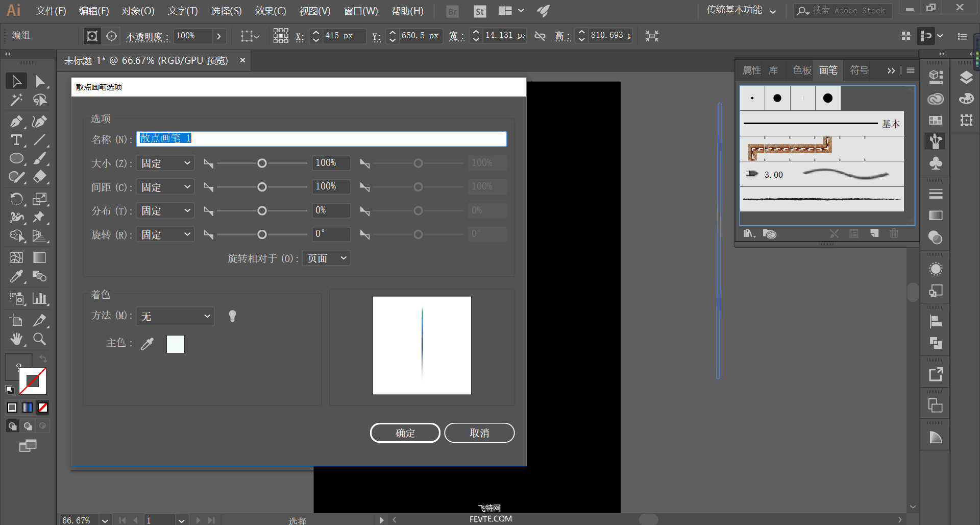Select the Column Graph tool
The image size is (980, 525).
(x=40, y=298)
